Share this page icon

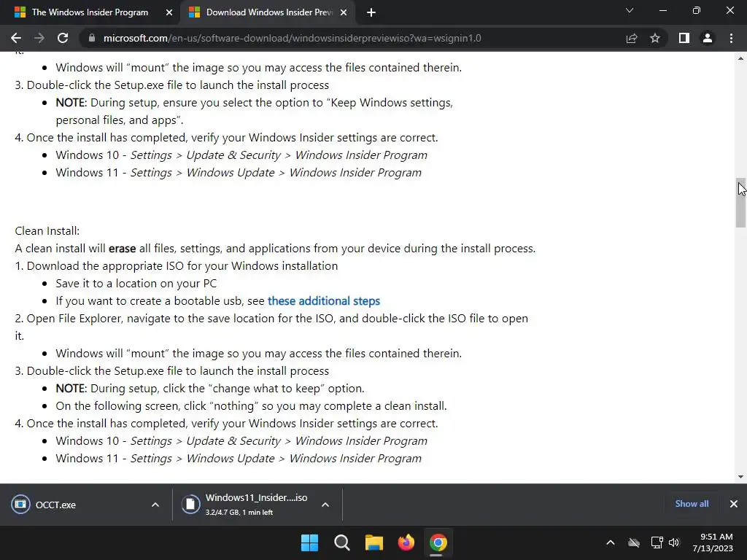click(x=632, y=38)
